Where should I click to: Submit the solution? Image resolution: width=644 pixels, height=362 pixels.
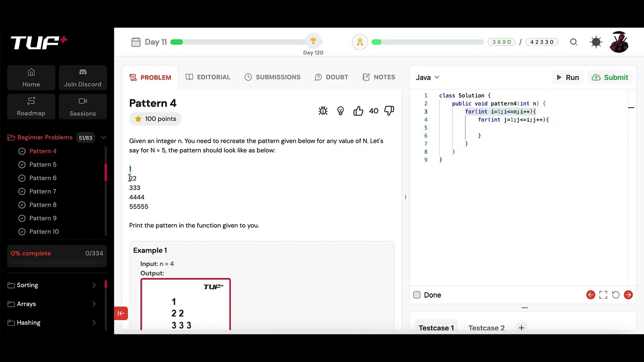[x=610, y=77]
